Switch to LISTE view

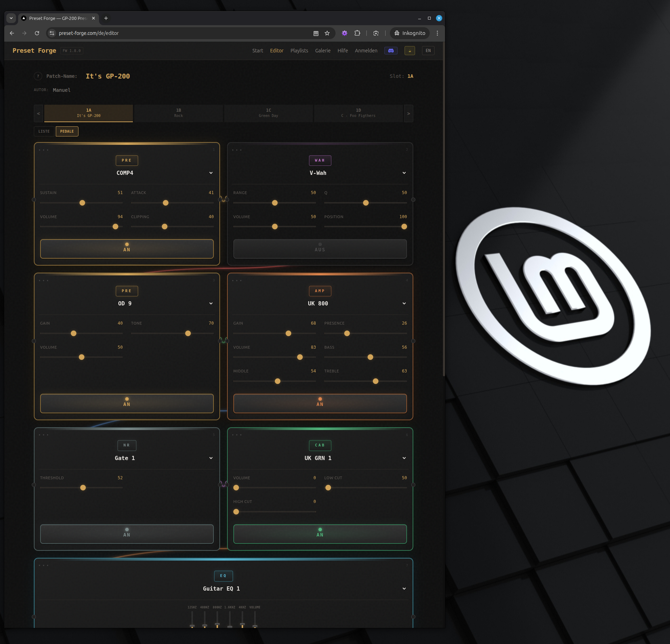[44, 131]
